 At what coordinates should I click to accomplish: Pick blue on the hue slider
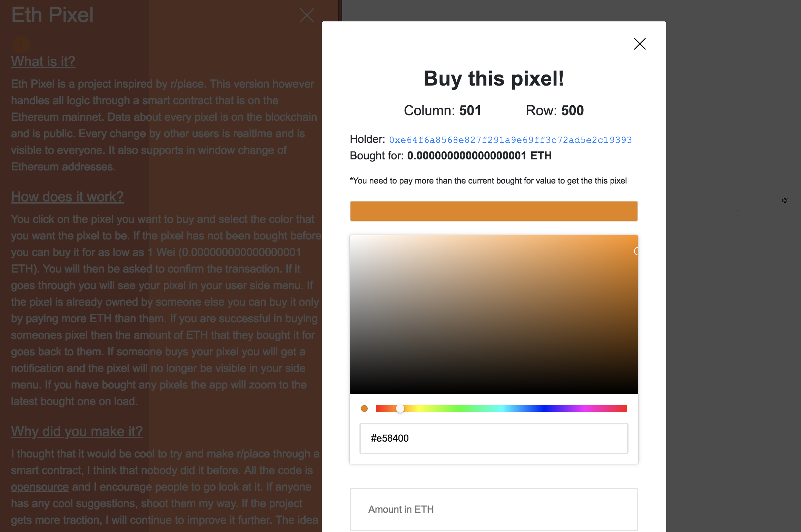click(543, 408)
